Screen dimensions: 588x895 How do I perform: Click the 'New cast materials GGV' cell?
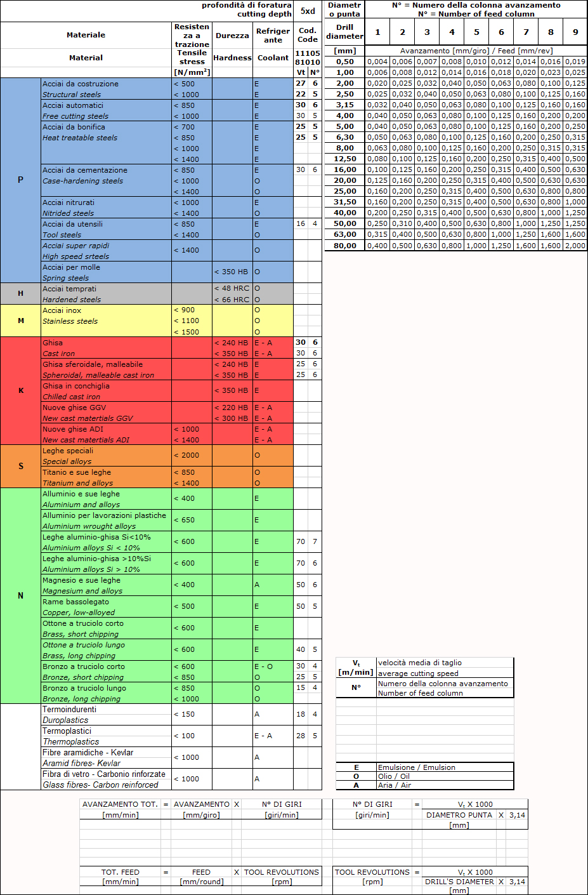107,418
